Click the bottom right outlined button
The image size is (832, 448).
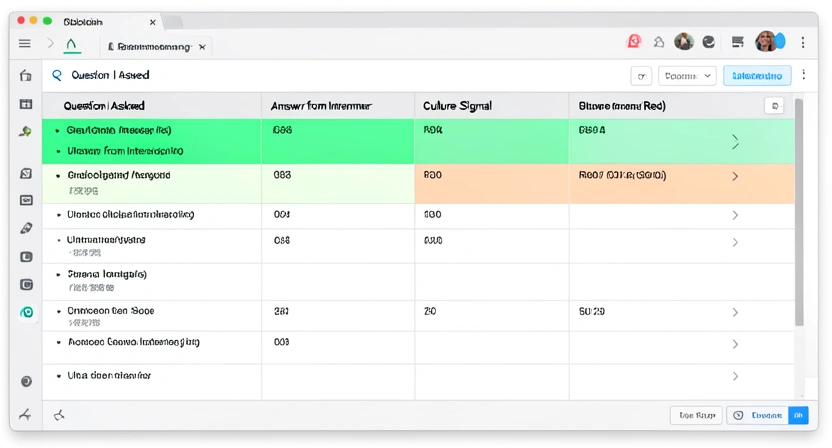point(696,415)
